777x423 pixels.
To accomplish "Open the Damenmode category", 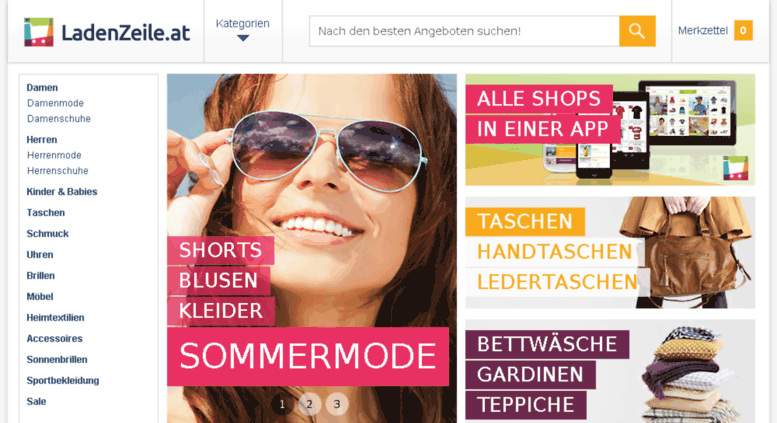I will tap(55, 103).
